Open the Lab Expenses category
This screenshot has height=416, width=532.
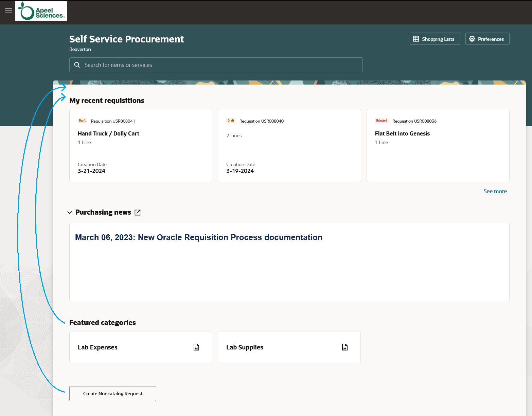tap(141, 347)
